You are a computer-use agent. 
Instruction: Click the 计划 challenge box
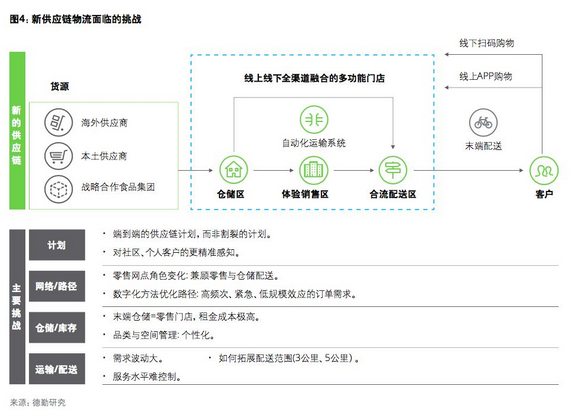tap(57, 245)
